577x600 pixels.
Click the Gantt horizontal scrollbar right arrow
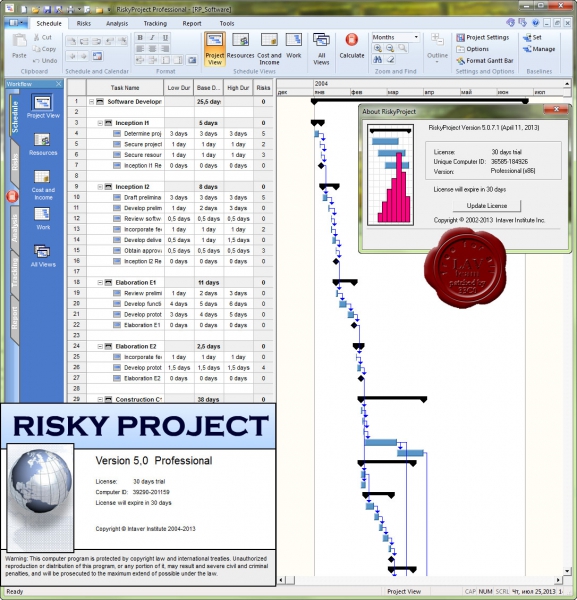click(x=559, y=580)
